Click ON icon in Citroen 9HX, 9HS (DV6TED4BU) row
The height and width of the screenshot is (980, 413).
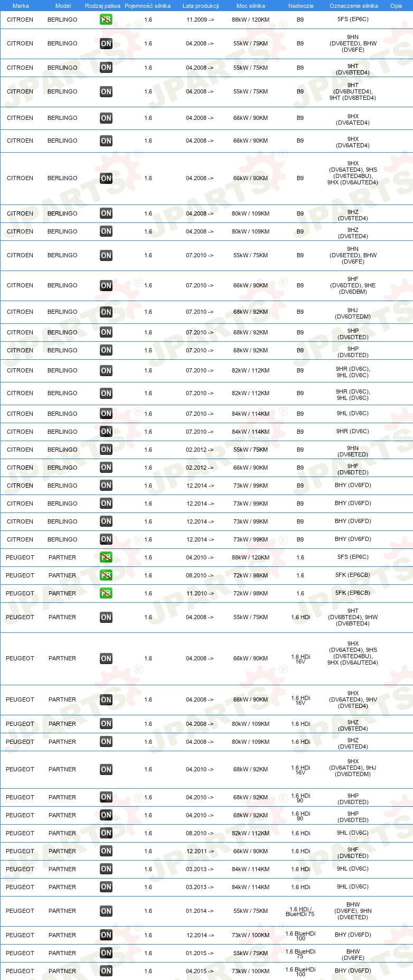pyautogui.click(x=106, y=179)
